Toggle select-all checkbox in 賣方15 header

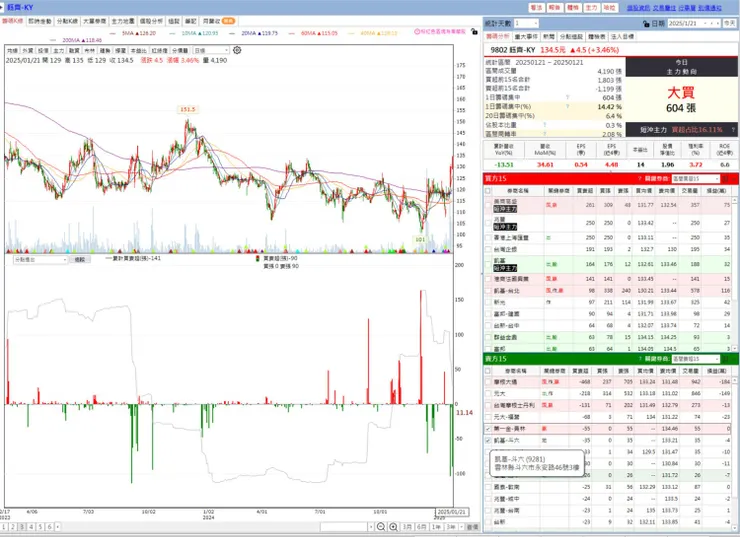488,371
